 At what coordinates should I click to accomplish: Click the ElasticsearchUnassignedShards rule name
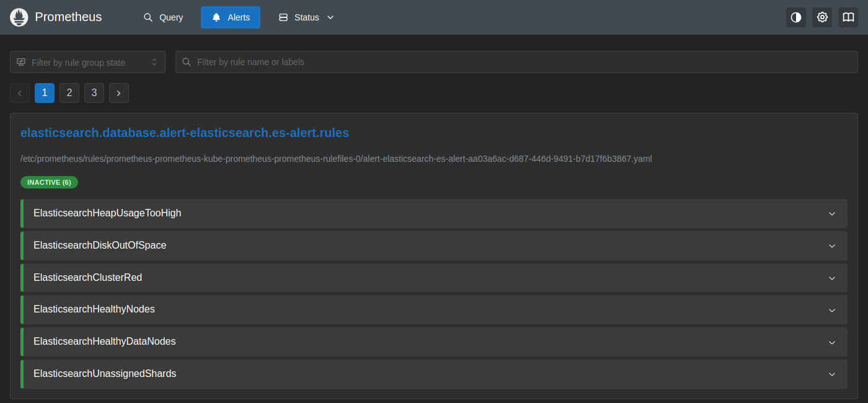pos(105,374)
